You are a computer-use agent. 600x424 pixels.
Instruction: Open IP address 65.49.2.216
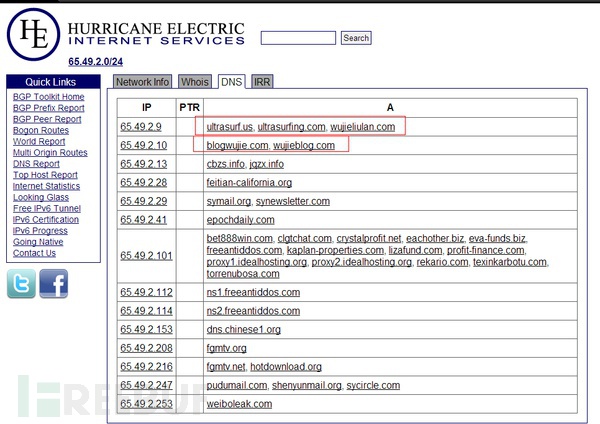(146, 367)
